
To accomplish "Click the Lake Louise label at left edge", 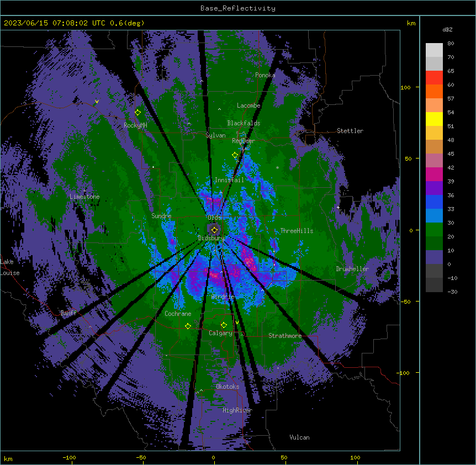I will [x=10, y=267].
